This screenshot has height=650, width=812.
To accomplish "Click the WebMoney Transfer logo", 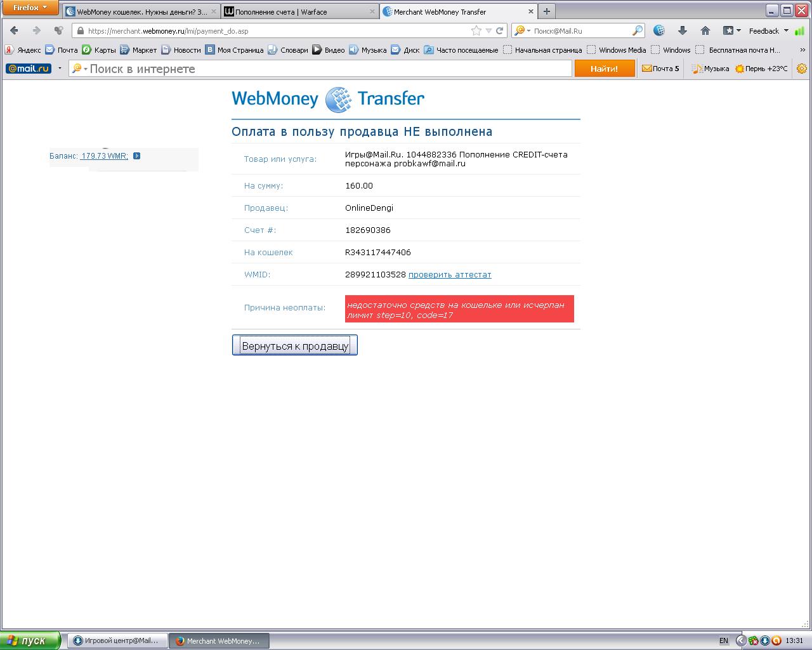I will point(328,99).
